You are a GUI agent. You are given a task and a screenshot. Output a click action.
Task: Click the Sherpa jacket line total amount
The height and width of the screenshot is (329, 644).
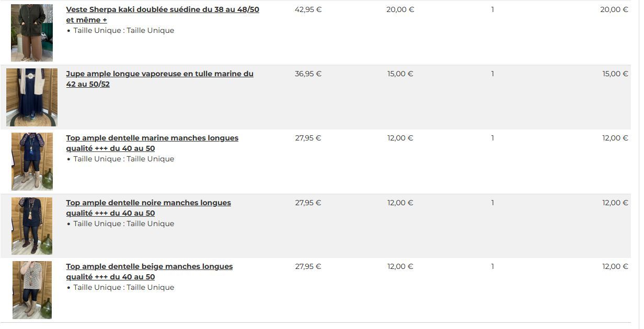[614, 9]
